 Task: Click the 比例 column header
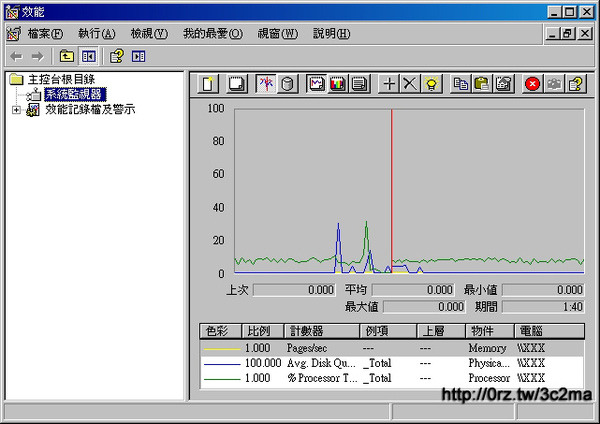(x=263, y=331)
